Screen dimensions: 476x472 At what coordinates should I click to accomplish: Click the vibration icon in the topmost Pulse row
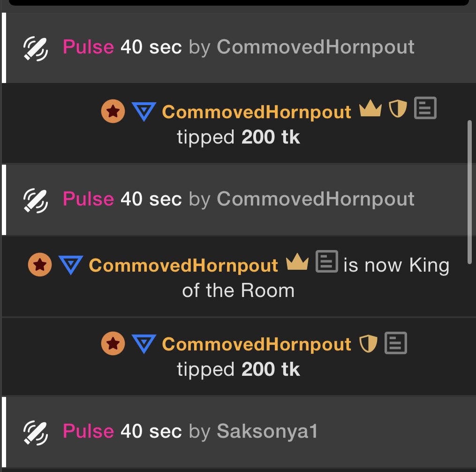point(35,47)
